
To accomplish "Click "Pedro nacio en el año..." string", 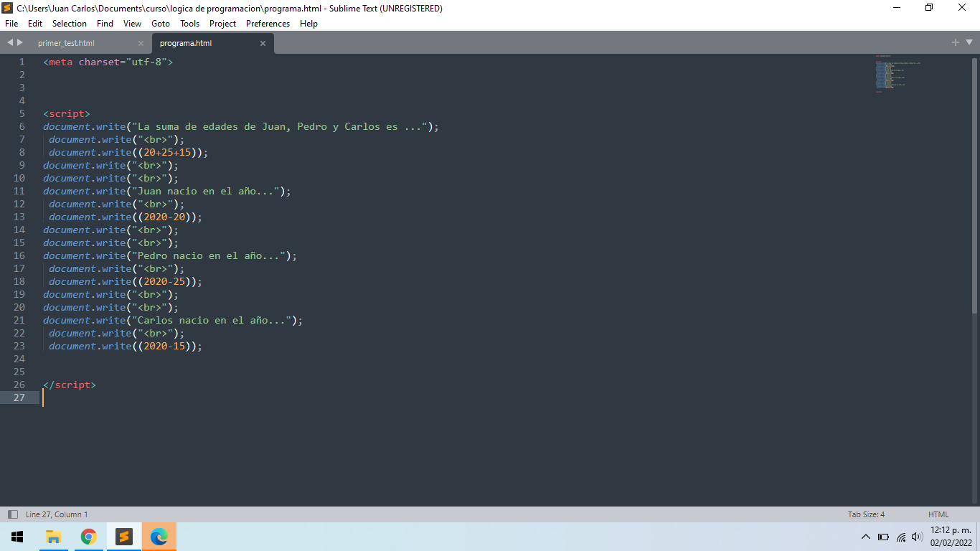I will pos(207,255).
